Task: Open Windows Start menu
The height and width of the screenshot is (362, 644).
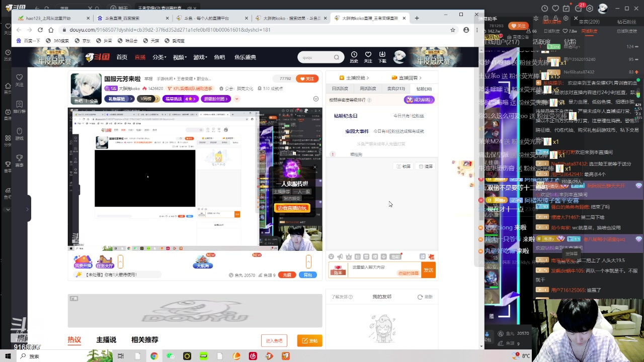Action: pos(8,356)
